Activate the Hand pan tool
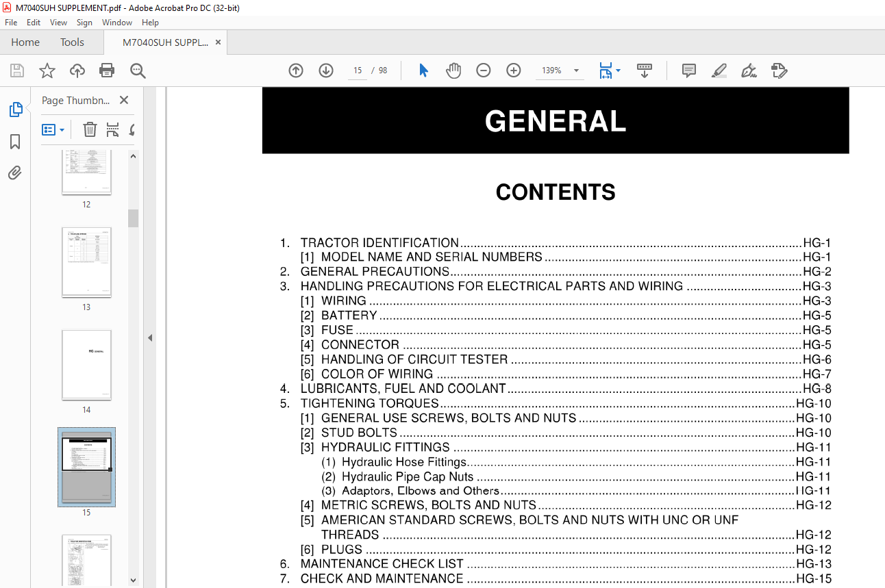 click(x=453, y=71)
